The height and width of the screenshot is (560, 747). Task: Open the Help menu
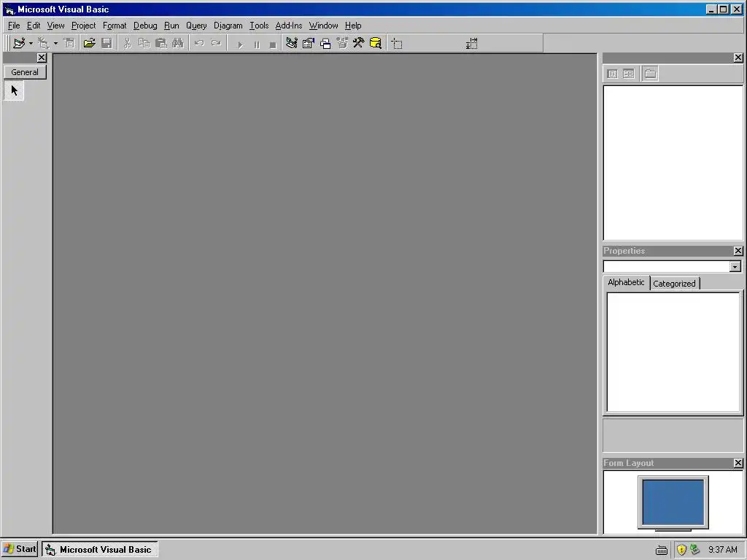pyautogui.click(x=353, y=26)
